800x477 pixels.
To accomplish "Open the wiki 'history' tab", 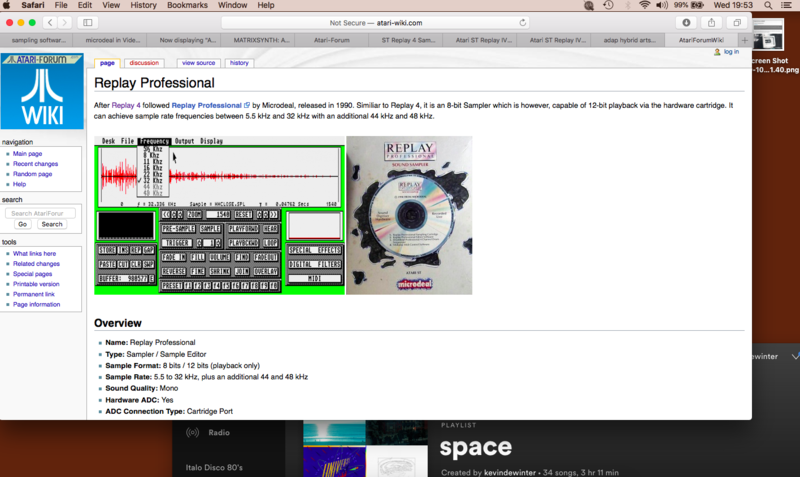I will [x=239, y=63].
